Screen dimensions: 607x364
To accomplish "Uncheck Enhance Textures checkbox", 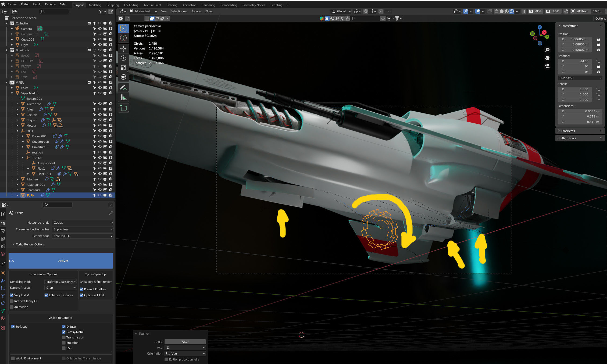I will (46, 295).
